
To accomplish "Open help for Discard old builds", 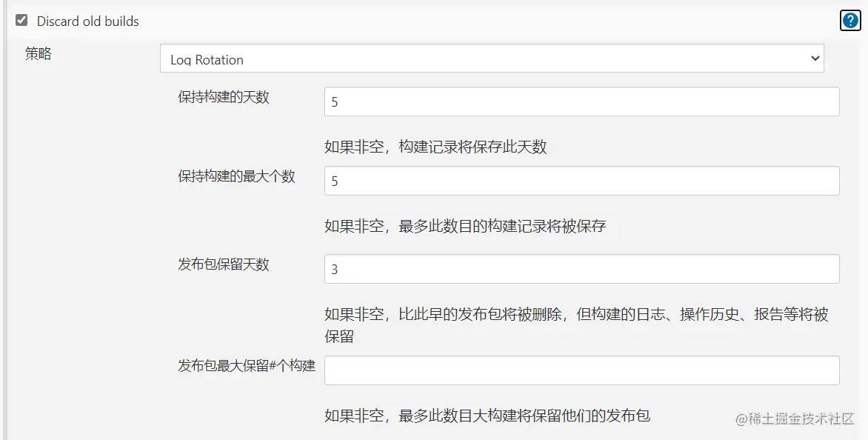I will tap(849, 21).
